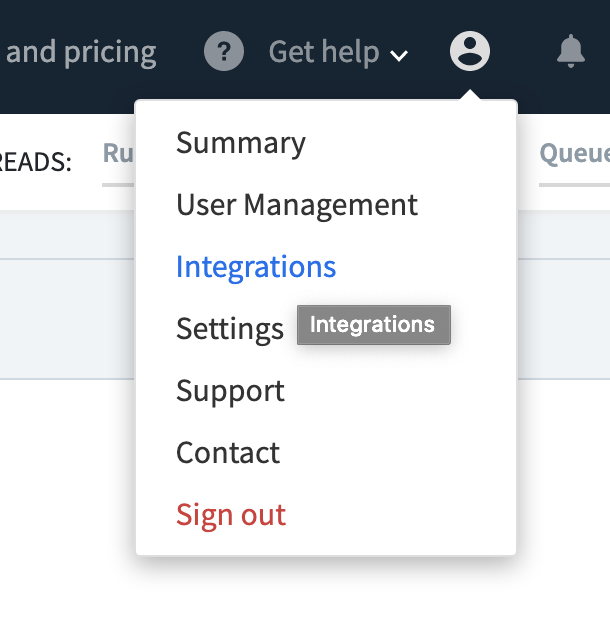
Task: Expand the Get help dropdown chevron
Action: tap(399, 55)
